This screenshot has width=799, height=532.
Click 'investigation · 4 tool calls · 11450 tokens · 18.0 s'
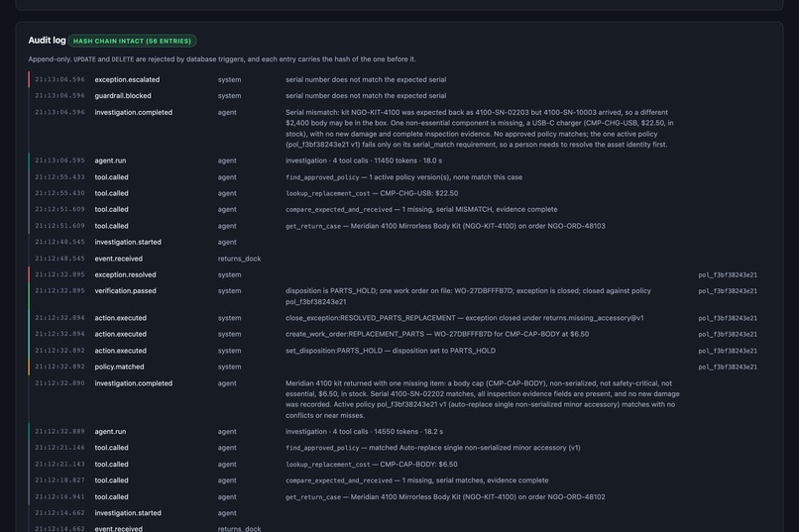point(364,160)
